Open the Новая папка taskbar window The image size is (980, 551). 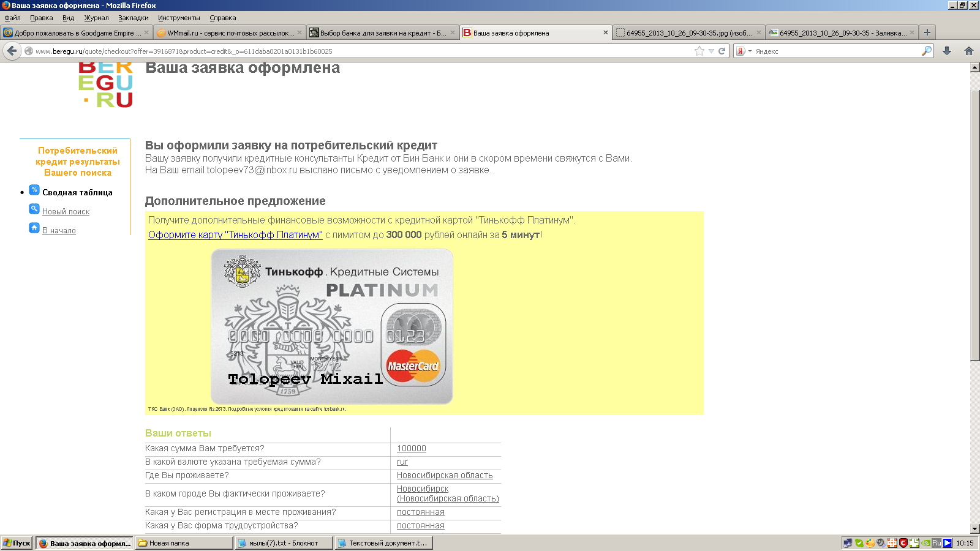pyautogui.click(x=184, y=543)
